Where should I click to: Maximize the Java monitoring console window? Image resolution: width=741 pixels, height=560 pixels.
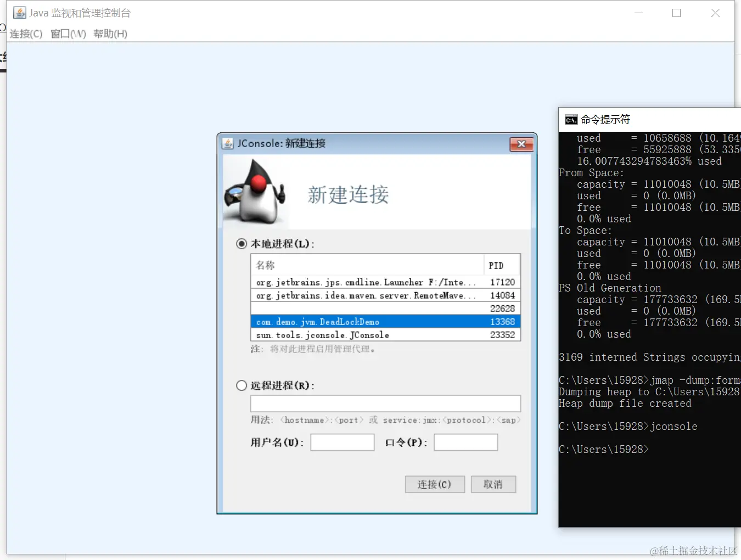[676, 13]
